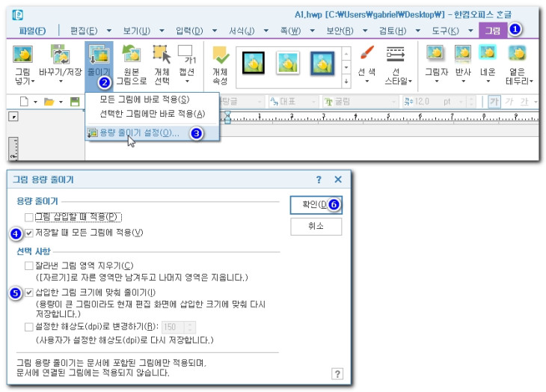This screenshot has width=546, height=392.
Task: Enable 그림 삽입할 때 적용 checkbox
Action: click(x=29, y=217)
